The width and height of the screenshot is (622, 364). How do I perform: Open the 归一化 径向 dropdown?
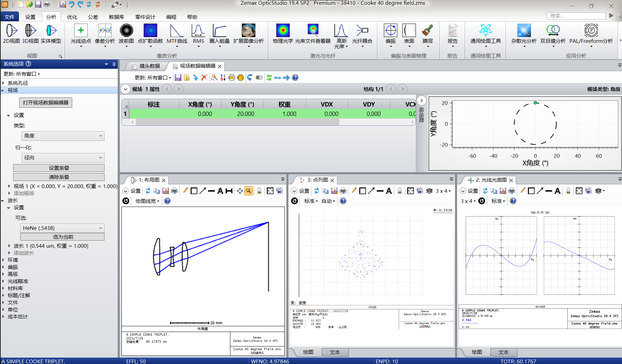pos(63,158)
